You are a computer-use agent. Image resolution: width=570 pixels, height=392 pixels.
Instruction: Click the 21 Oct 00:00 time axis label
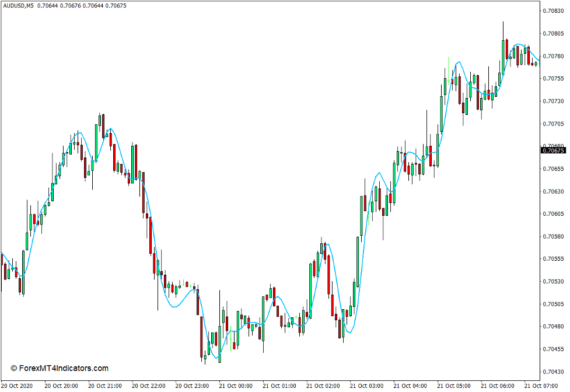click(x=235, y=386)
